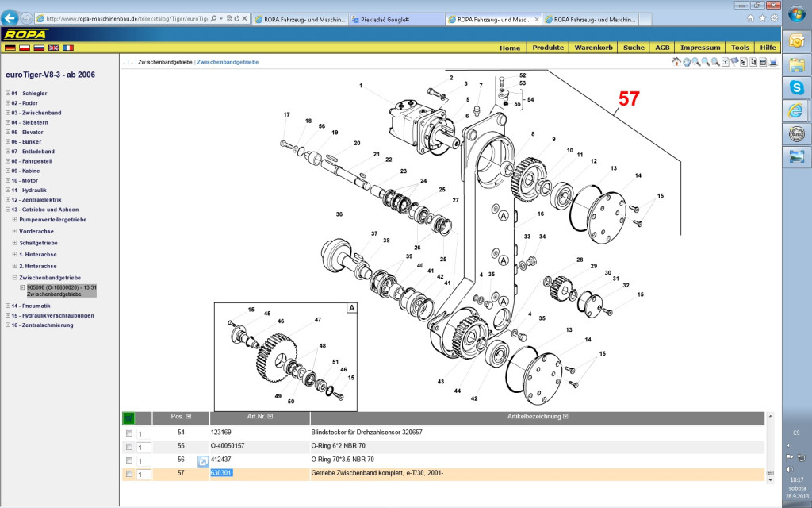Image resolution: width=812 pixels, height=508 pixels.
Task: Open Internet Explorer taskbar icon
Action: 796,110
